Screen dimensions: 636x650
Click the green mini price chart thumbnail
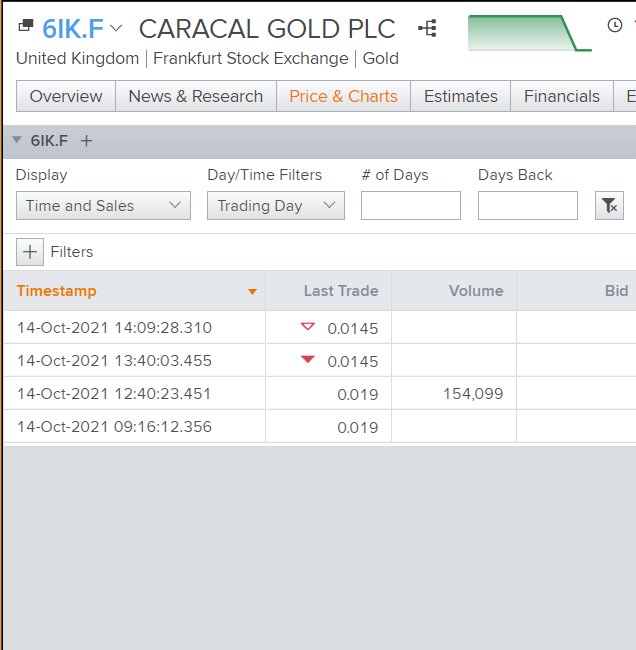point(530,33)
